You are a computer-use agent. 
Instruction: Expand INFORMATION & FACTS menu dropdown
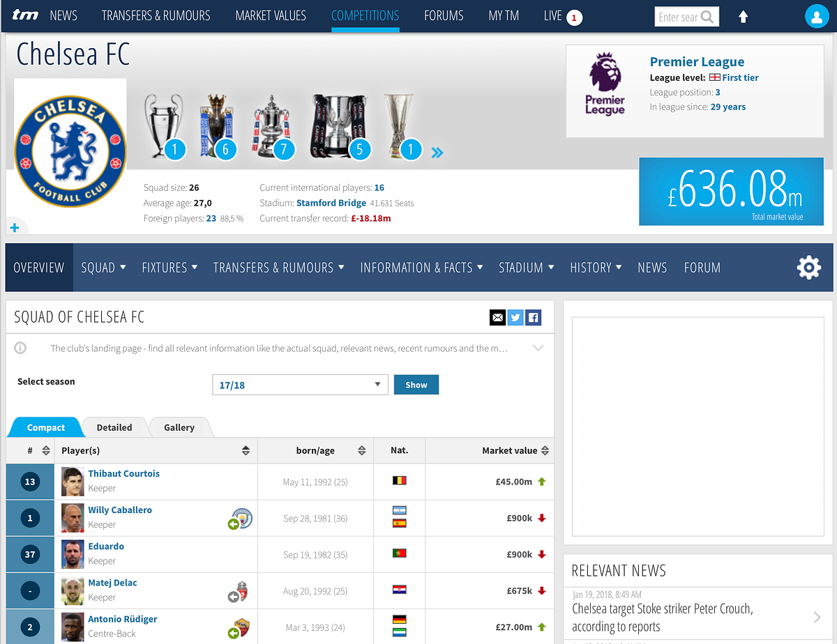tap(421, 268)
